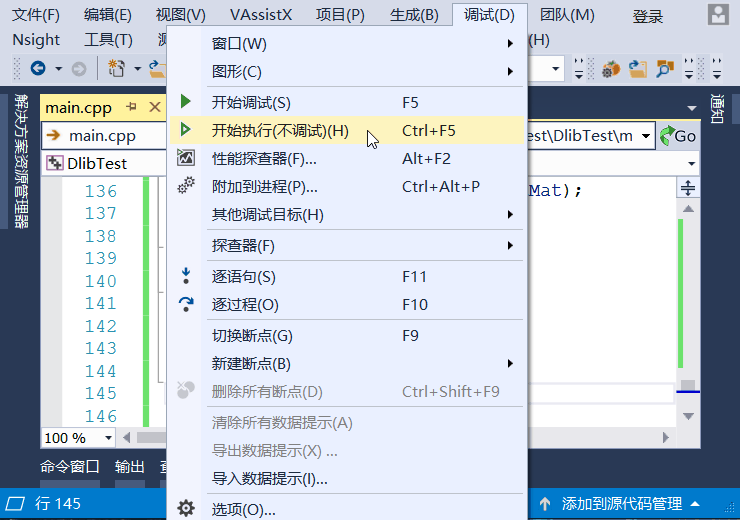Viewport: 740px width, 520px height.
Task: Click the Attach to Process gears icon
Action: [x=186, y=185]
